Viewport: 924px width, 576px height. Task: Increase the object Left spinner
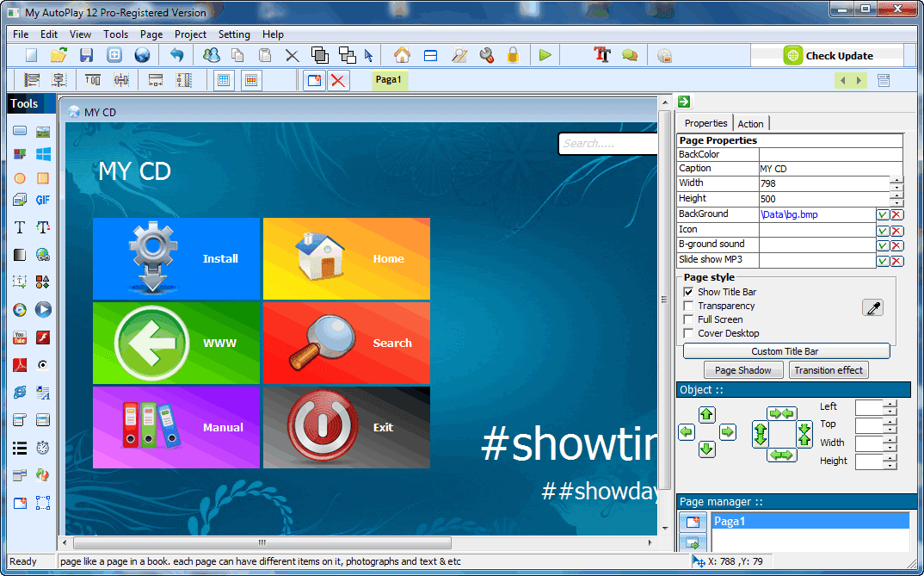pos(890,403)
